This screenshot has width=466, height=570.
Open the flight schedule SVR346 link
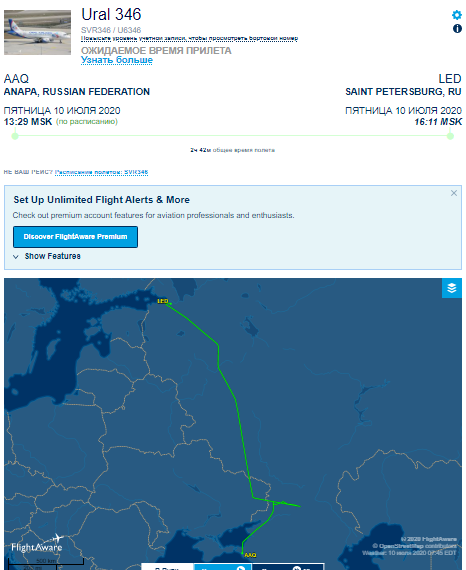coord(101,172)
